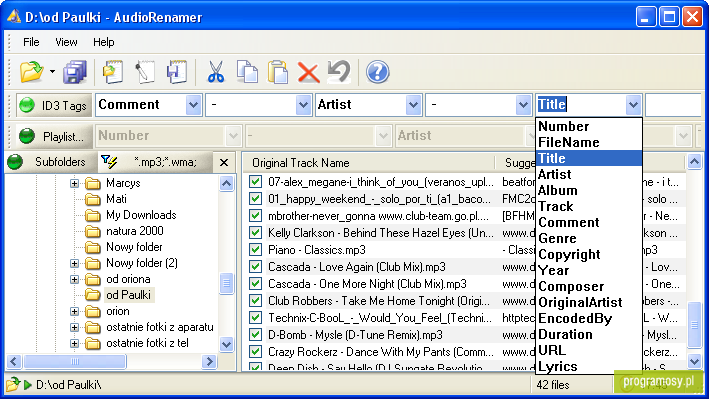The image size is (709, 399).
Task: Select Album from the dropdown list
Action: tap(589, 190)
